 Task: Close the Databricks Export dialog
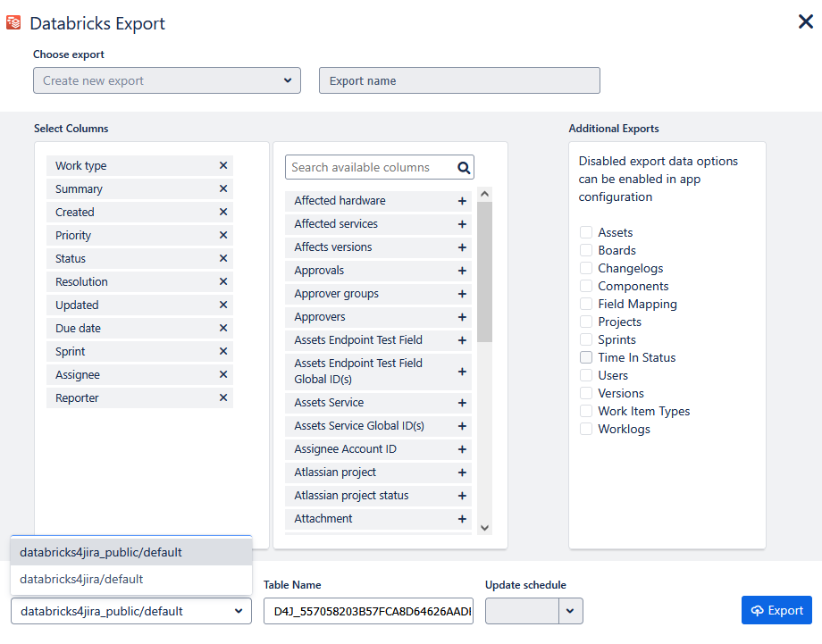pyautogui.click(x=805, y=22)
